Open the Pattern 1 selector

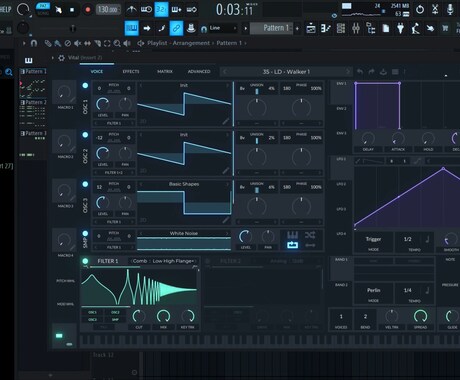[x=271, y=28]
